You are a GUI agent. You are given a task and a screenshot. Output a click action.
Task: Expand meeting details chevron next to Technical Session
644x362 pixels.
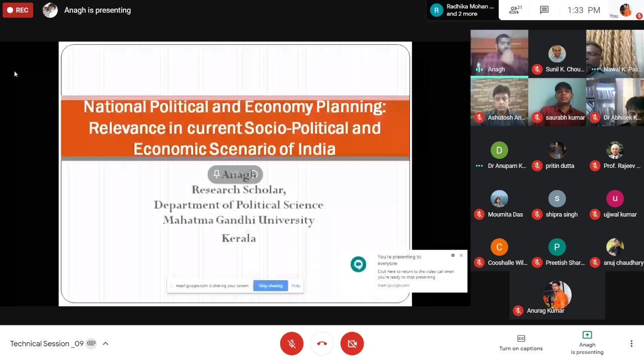click(106, 343)
